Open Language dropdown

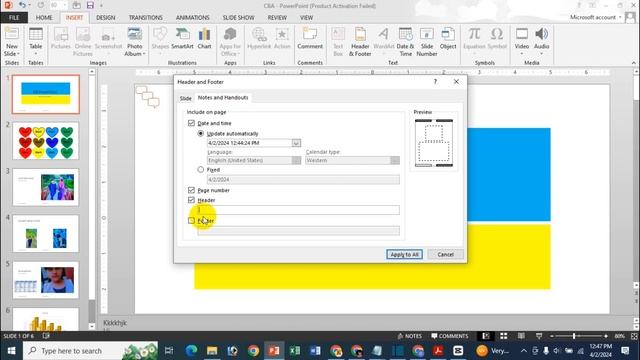tap(296, 160)
